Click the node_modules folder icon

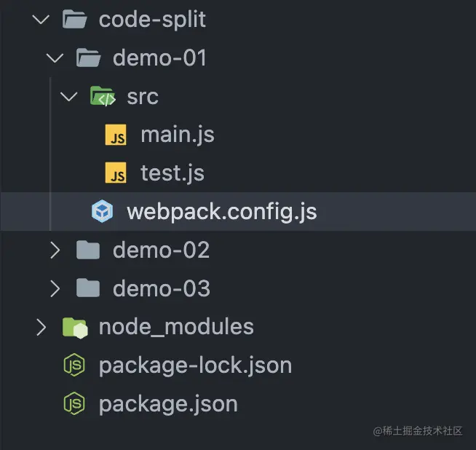pos(74,327)
